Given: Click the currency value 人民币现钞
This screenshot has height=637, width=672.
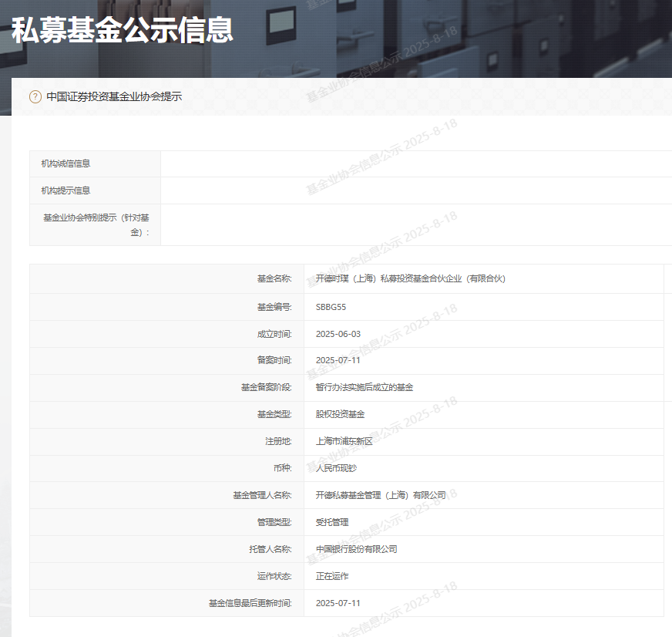Looking at the screenshot, I should pos(336,468).
